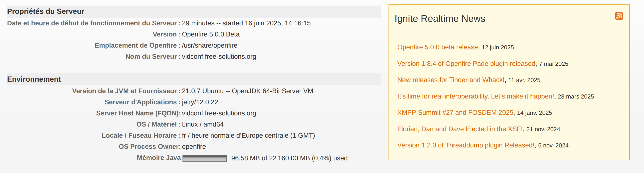
Task: Click the 'Version de la JVM et Fournisseur' label
Action: click(x=126, y=91)
